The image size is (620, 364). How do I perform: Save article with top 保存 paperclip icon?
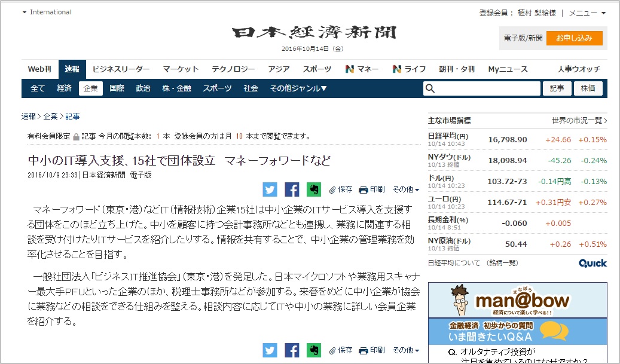(x=341, y=189)
